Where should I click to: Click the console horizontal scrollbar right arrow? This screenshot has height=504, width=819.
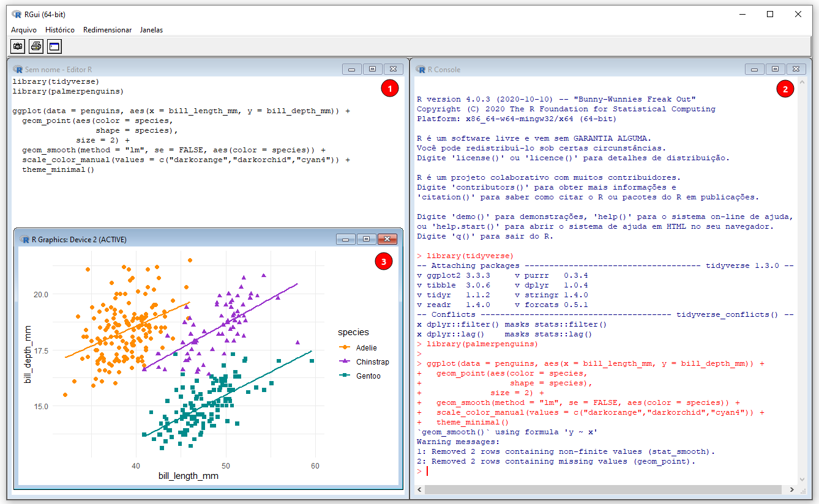tap(792, 490)
